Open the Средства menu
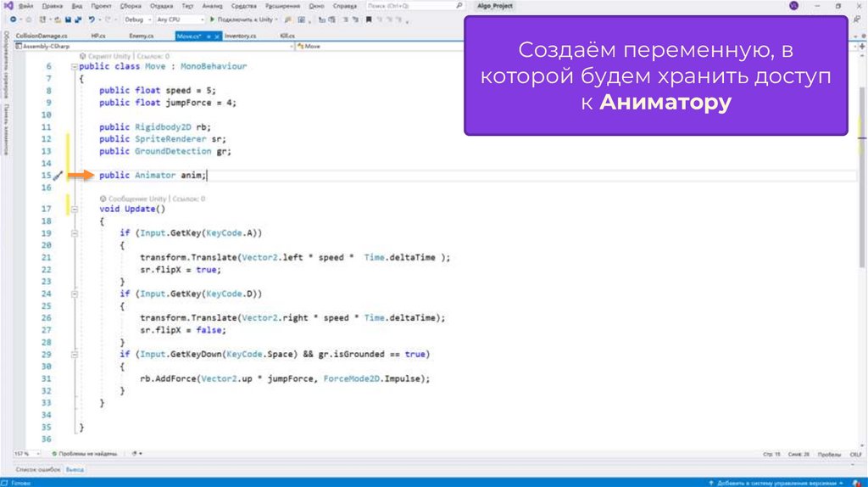The width and height of the screenshot is (868, 487). 243,6
